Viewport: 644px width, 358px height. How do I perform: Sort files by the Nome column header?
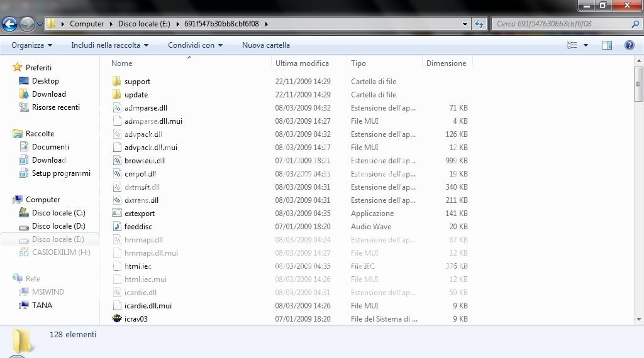[122, 63]
